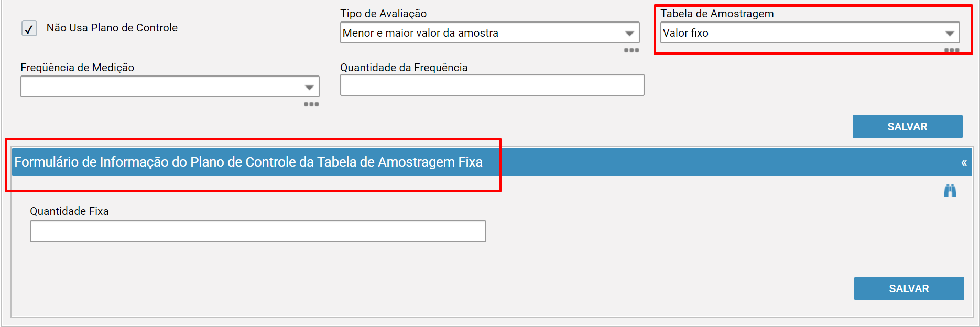Click the Freqüência de Medição dropdown arrow
Viewport: 980px width, 327px height.
[x=309, y=86]
